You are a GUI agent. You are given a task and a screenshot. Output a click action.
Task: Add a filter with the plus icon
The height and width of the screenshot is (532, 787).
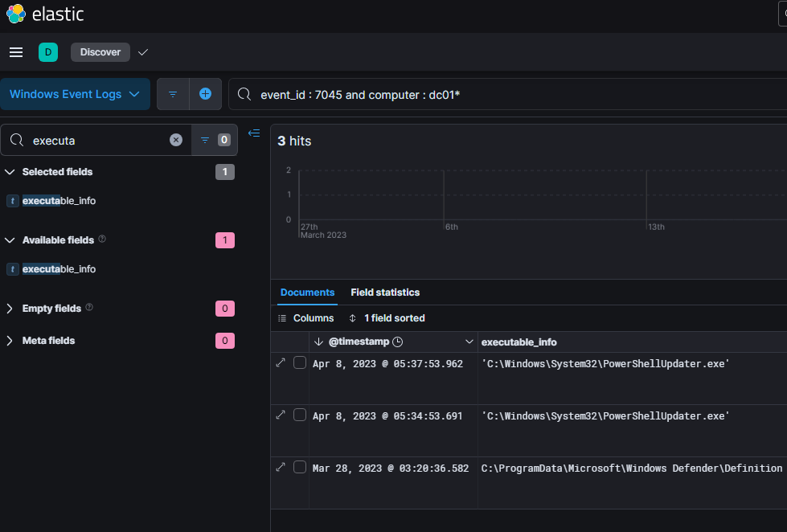[x=205, y=94]
